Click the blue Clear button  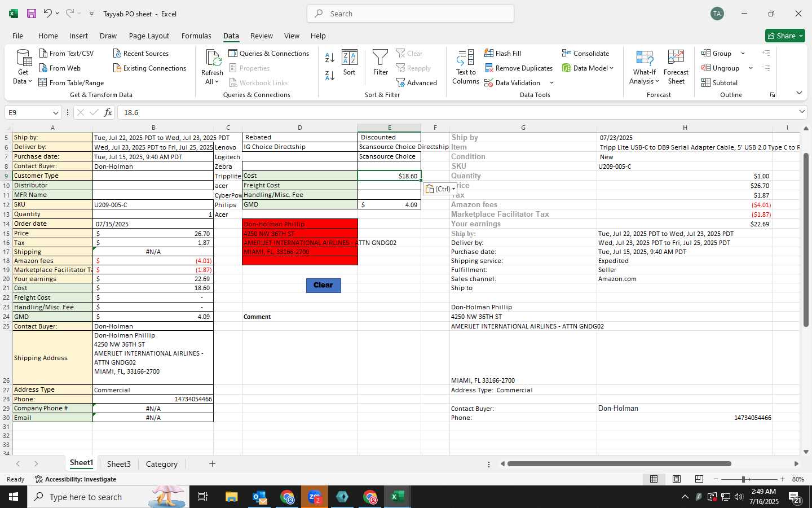coord(323,285)
